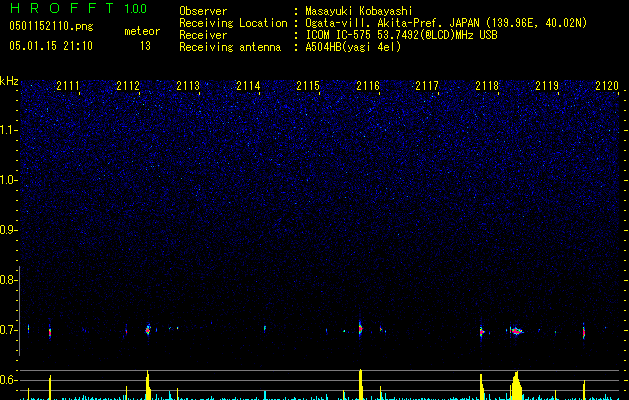Click the Receiving antenna label

click(x=230, y=47)
